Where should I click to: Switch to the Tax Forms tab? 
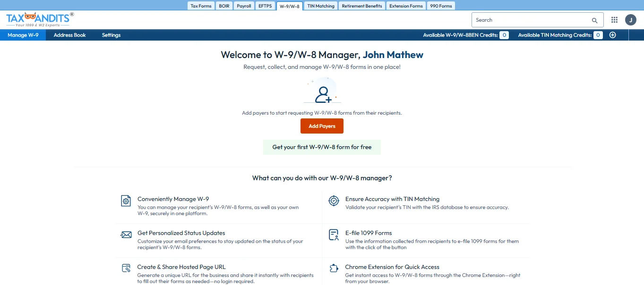201,6
